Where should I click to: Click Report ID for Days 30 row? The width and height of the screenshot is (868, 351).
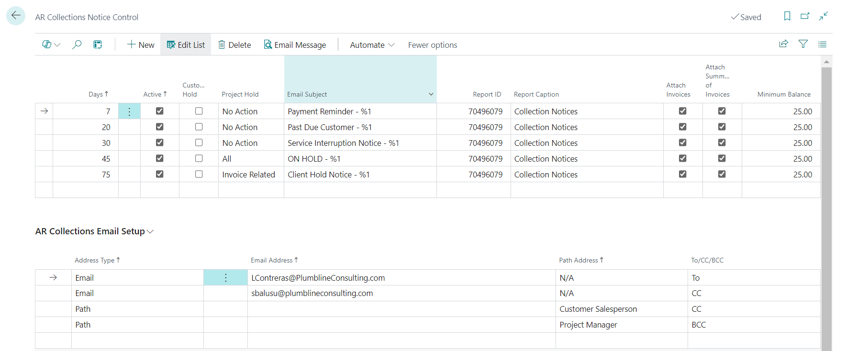click(474, 143)
